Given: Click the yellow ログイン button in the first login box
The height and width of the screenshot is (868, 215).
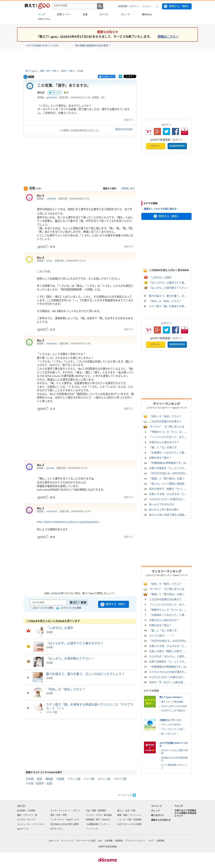Looking at the screenshot, I should pyautogui.click(x=156, y=146).
